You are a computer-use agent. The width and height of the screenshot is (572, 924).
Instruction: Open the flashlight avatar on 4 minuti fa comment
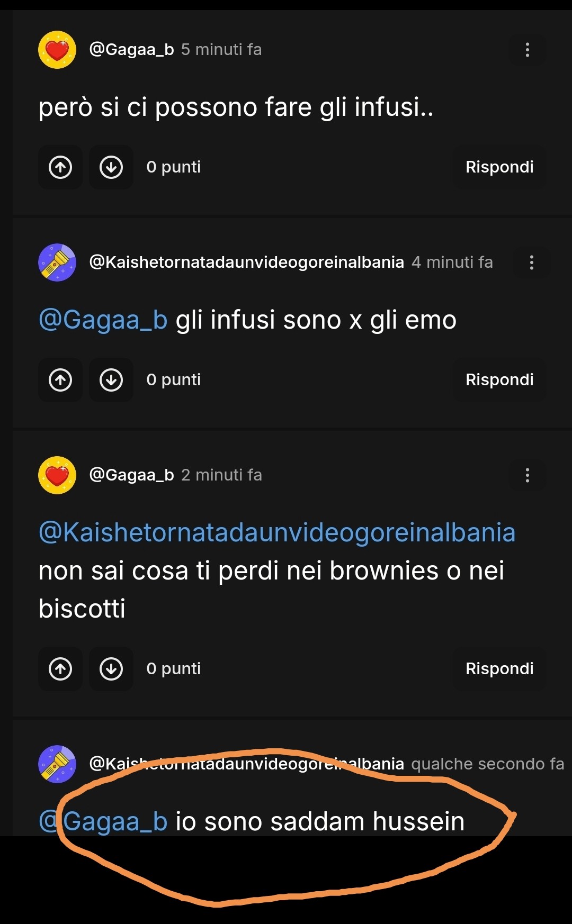click(x=57, y=262)
